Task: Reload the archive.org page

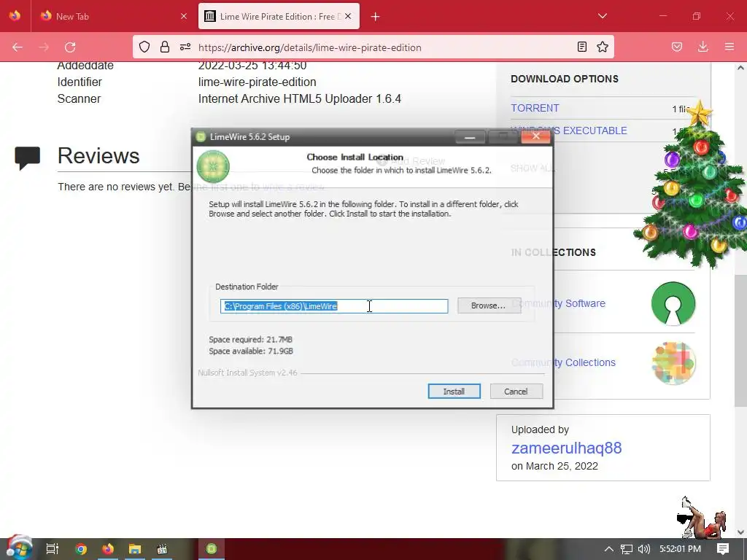Action: tap(70, 47)
